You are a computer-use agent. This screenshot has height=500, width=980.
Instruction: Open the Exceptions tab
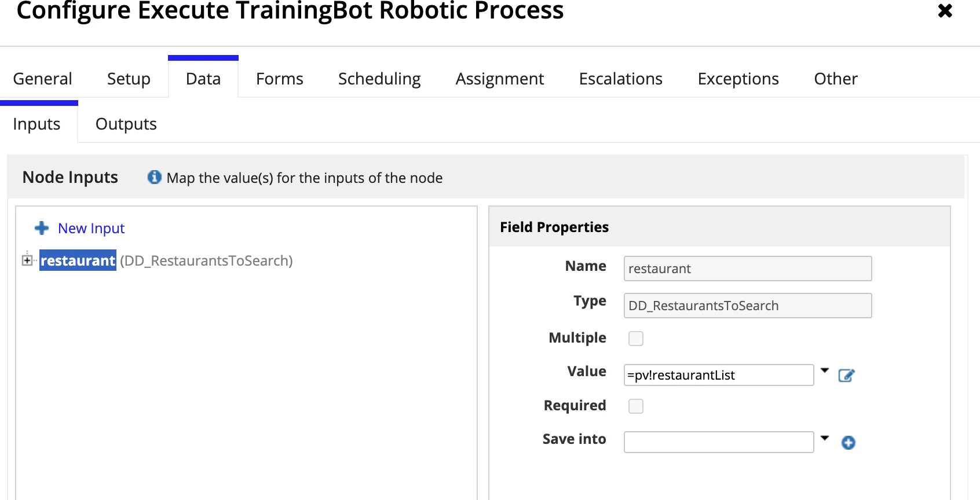point(738,79)
